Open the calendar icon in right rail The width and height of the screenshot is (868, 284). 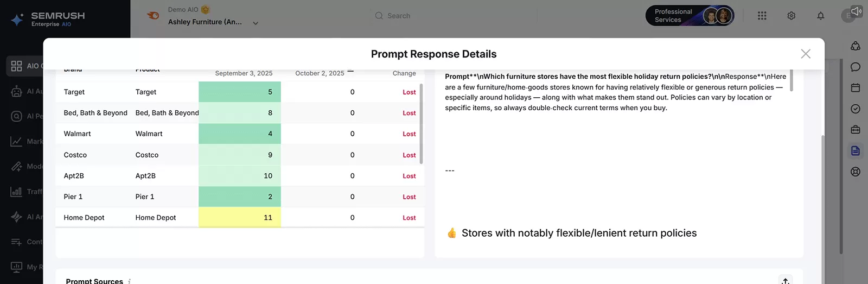pyautogui.click(x=856, y=87)
